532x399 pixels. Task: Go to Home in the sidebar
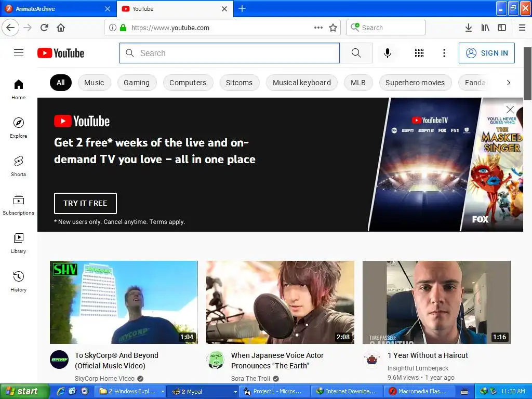[x=19, y=89]
